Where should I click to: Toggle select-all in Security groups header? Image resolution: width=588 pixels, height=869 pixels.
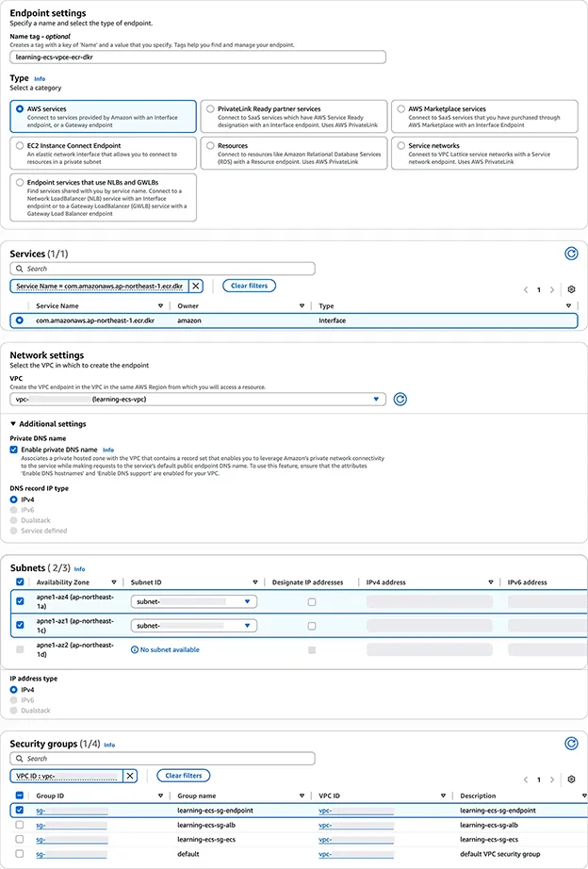pyautogui.click(x=20, y=795)
